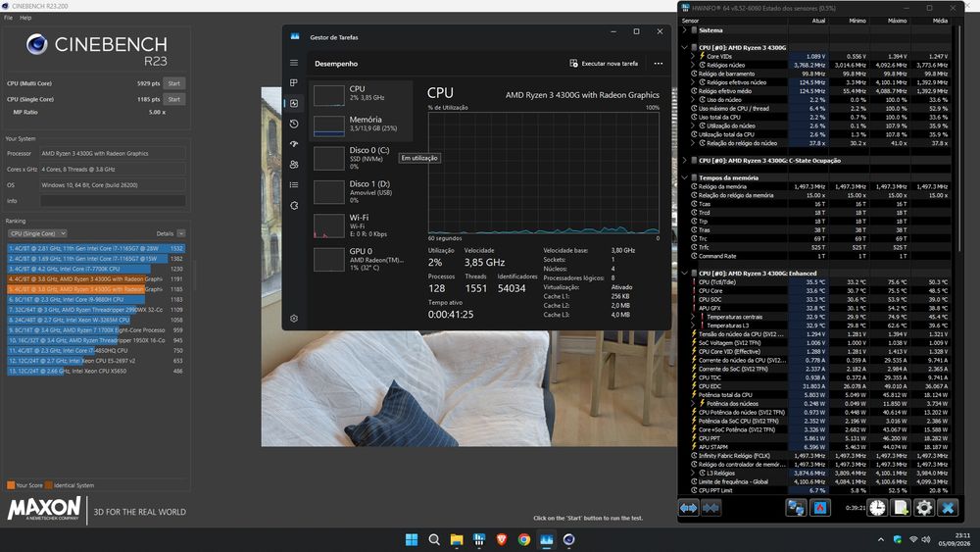
Task: Click HWiNFO collapse columns arrows button
Action: (x=710, y=508)
